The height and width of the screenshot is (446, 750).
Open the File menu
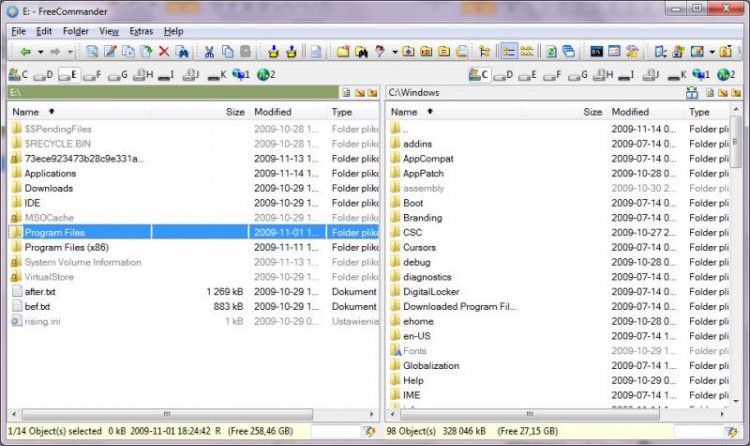point(19,31)
